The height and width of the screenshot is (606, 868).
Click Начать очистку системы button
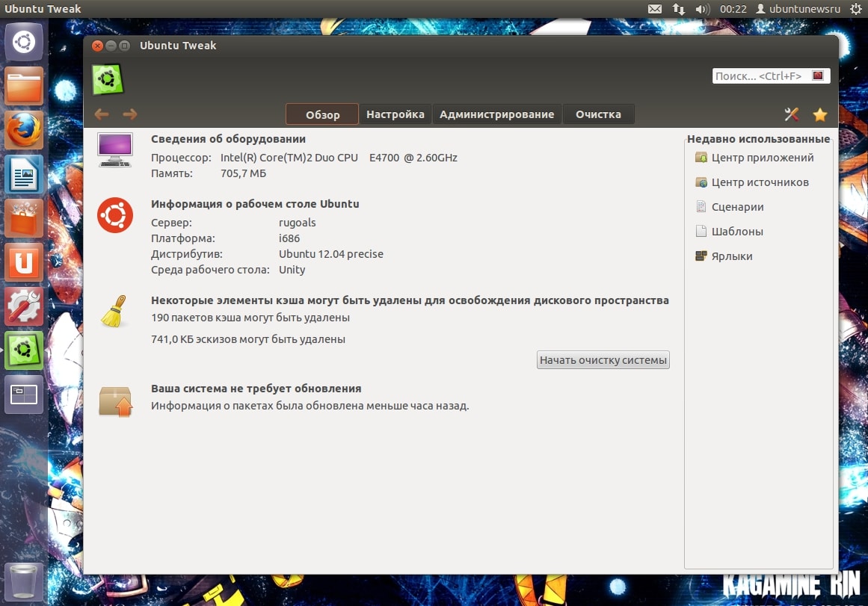pos(603,360)
